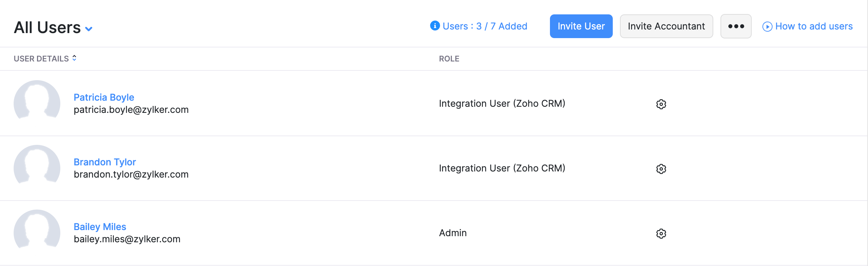The height and width of the screenshot is (266, 868).
Task: Open Patricia Boyle's user profile link
Action: (104, 97)
